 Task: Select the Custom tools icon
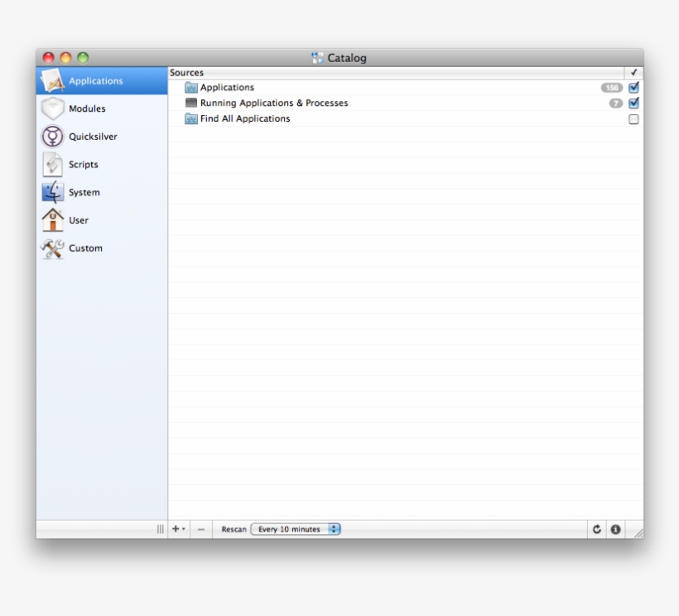click(51, 248)
